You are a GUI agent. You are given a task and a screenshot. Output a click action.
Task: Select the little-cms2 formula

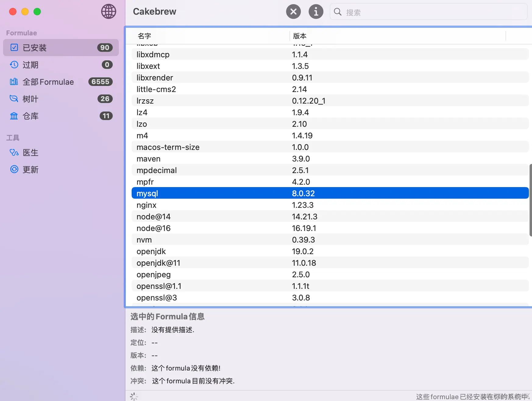[x=330, y=89]
